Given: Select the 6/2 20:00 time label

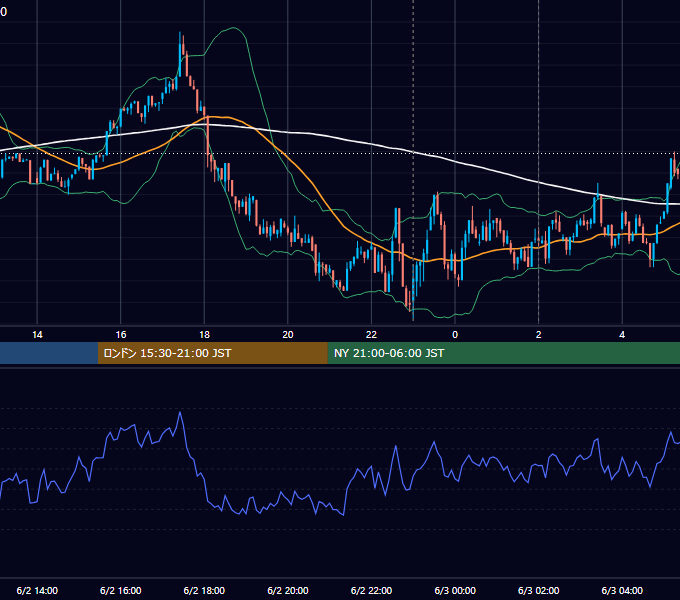Looking at the screenshot, I should click(288, 590).
